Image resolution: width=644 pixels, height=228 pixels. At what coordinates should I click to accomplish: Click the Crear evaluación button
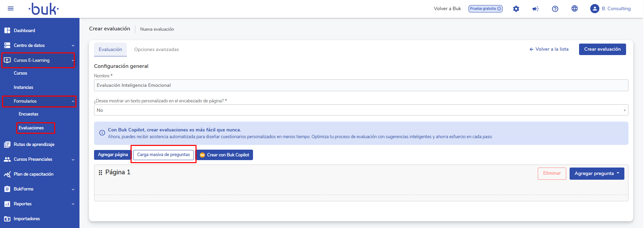point(602,49)
